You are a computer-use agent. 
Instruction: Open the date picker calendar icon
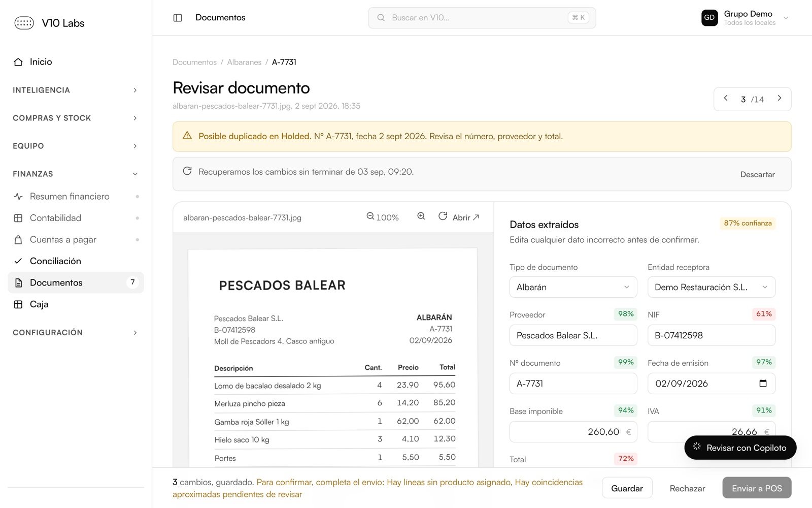tap(763, 383)
